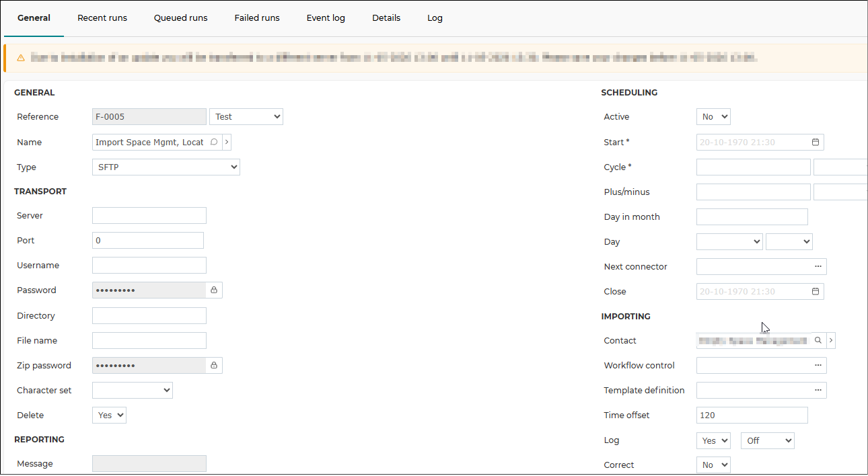Open the Queued runs tab
The image size is (868, 476).
180,18
